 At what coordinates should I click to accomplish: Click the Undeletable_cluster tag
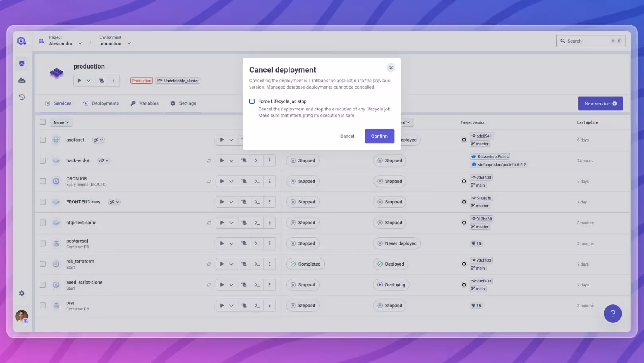pyautogui.click(x=178, y=81)
